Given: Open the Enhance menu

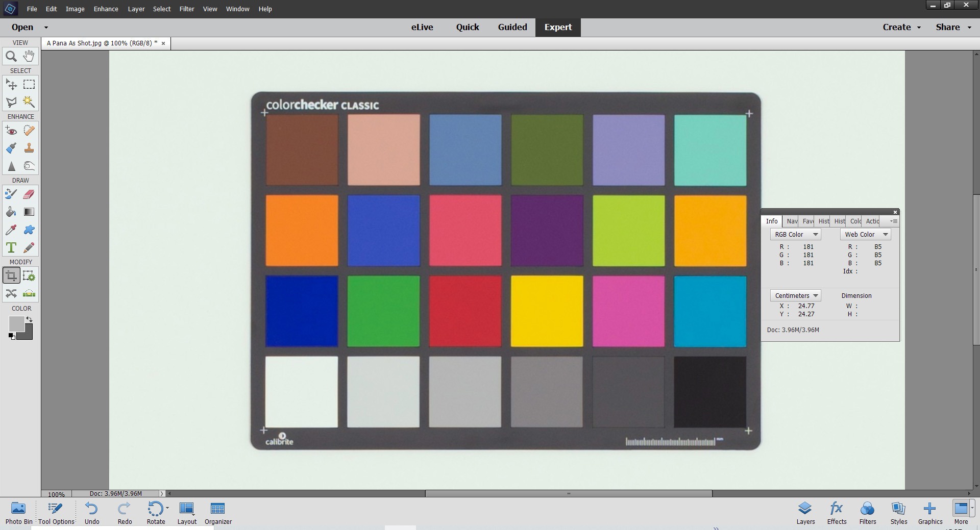Looking at the screenshot, I should pyautogui.click(x=106, y=9).
